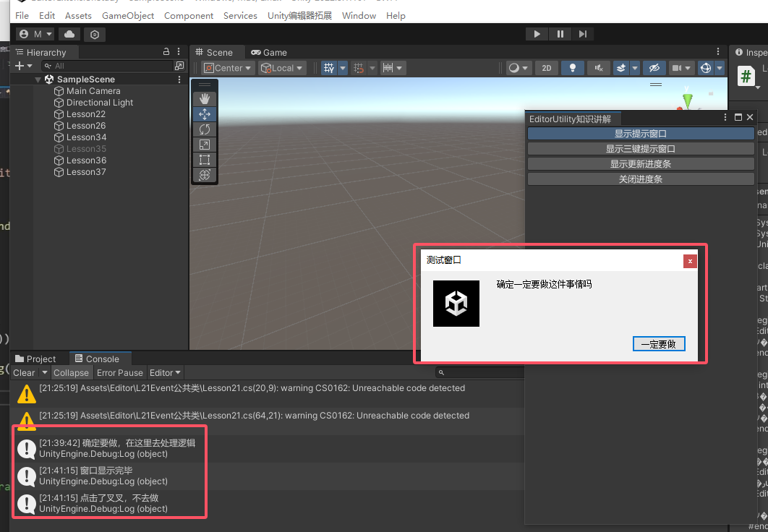768x532 pixels.
Task: Open the GameObject menu
Action: [x=128, y=15]
